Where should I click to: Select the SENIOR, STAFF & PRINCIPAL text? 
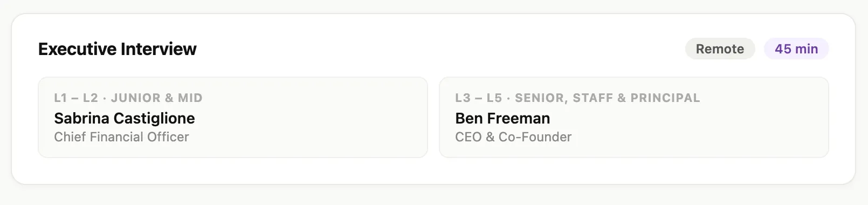pyautogui.click(x=608, y=98)
